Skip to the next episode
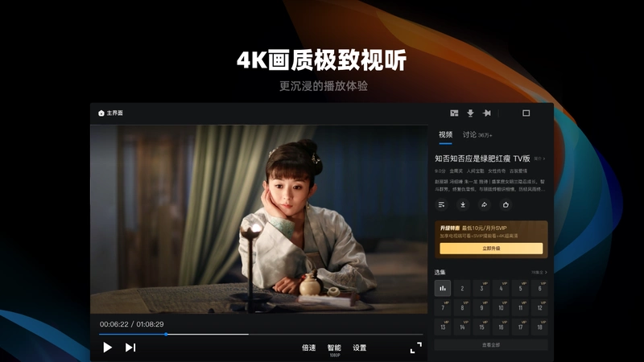644x362 pixels. pyautogui.click(x=130, y=348)
